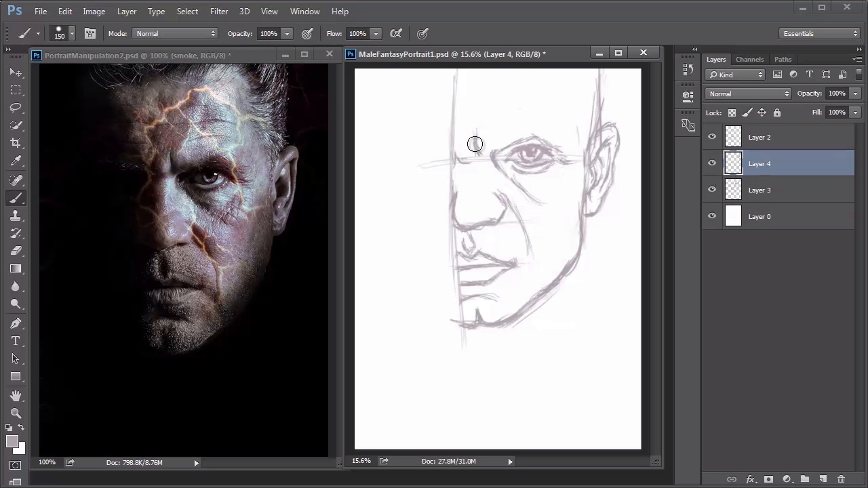Image resolution: width=868 pixels, height=488 pixels.
Task: Select the Eyedropper tool
Action: point(16,161)
